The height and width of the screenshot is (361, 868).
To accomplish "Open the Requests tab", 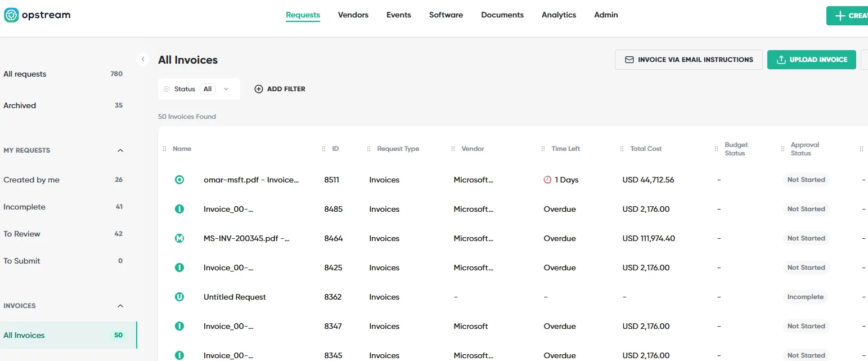I will click(x=303, y=15).
